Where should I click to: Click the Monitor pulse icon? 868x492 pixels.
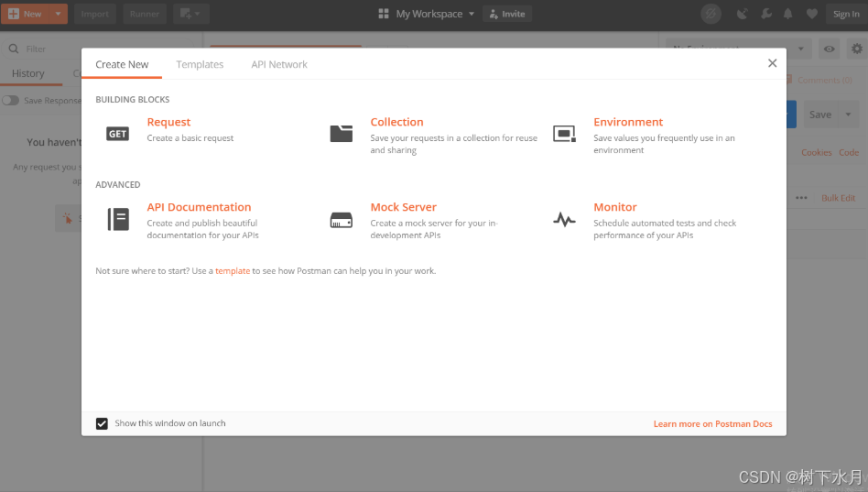pos(564,219)
